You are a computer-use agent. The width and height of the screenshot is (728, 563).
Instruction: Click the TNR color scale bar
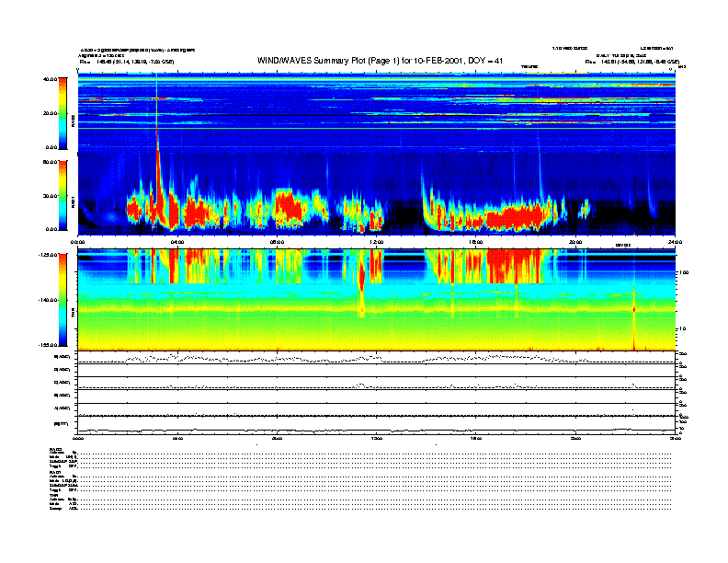(63, 300)
